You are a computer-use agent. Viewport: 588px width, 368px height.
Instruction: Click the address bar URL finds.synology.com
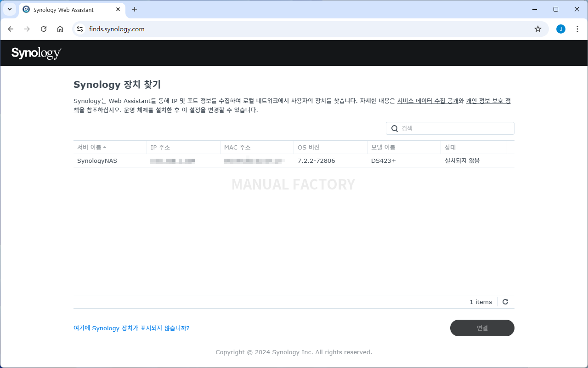(x=117, y=29)
